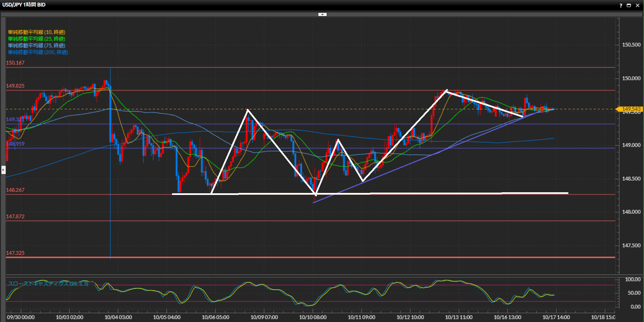Click the help question mark icon
Image resolution: width=644 pixels, height=322 pixels.
click(621, 5)
